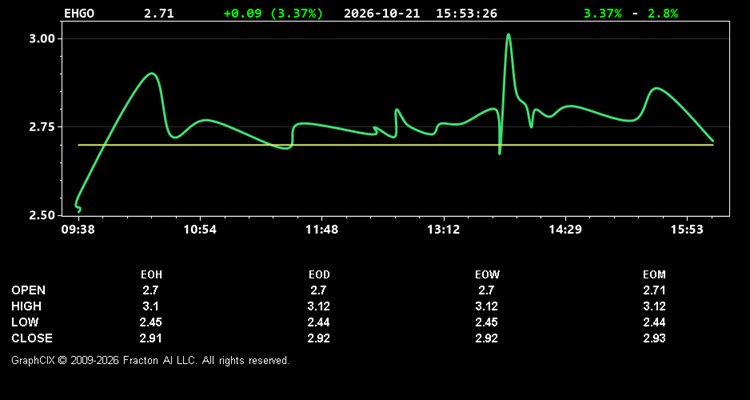Click the CLOSE row label
Screen dimensions: 750x400
[x=32, y=338]
